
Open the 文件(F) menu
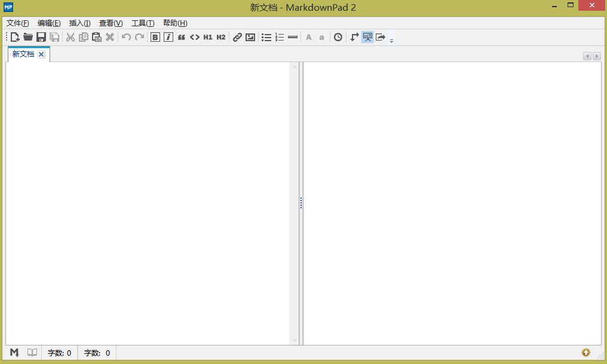click(18, 23)
